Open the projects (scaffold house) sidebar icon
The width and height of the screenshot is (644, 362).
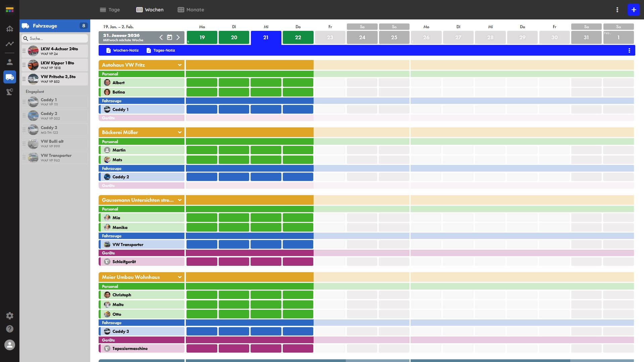coord(10,29)
